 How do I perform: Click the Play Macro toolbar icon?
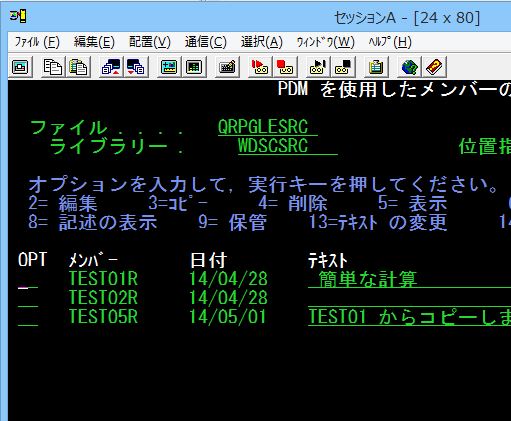pyautogui.click(x=318, y=67)
